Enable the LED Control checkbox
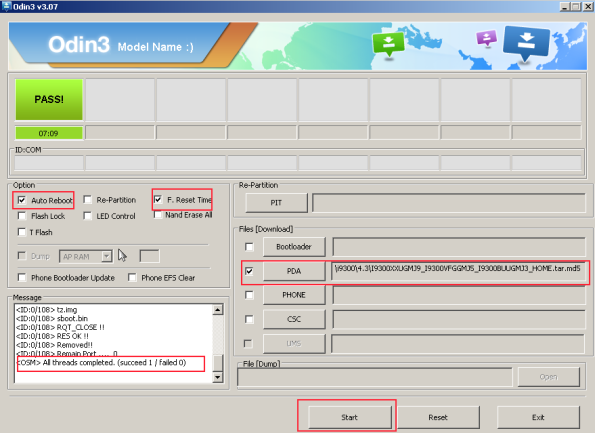 click(x=87, y=216)
